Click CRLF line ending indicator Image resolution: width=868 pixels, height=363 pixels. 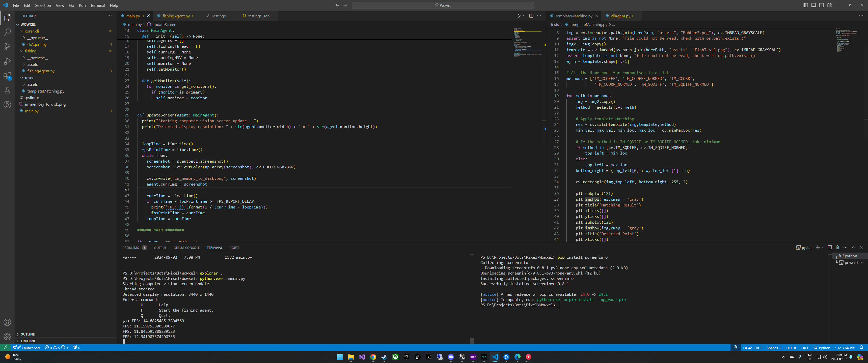point(805,348)
